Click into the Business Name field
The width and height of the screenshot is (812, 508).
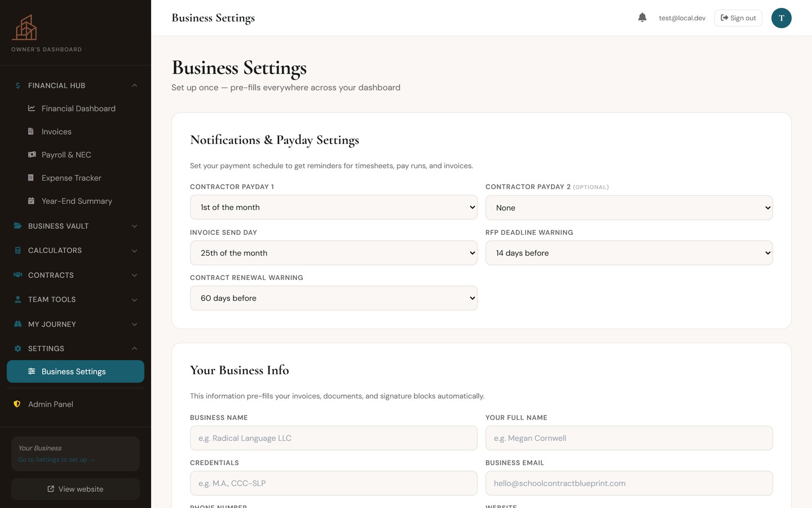334,438
